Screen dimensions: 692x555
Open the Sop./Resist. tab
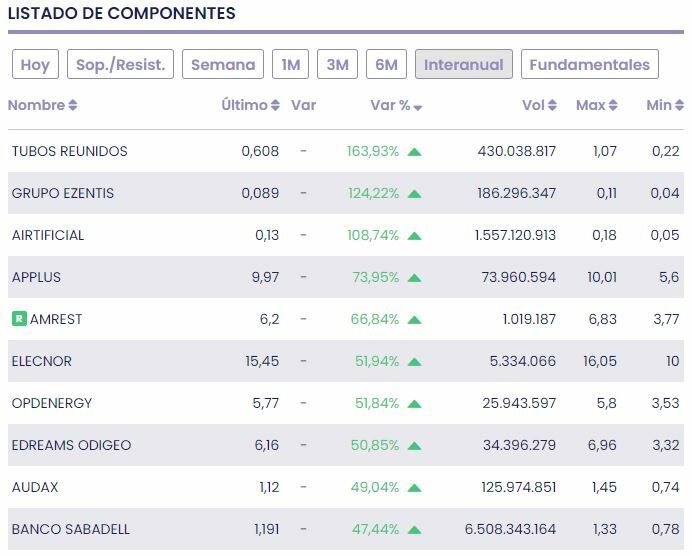tap(121, 65)
